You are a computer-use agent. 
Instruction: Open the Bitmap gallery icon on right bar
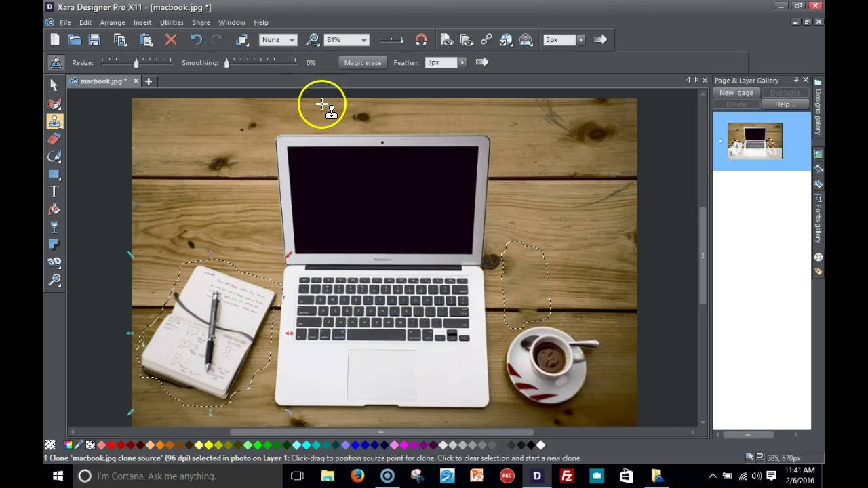coord(818,154)
